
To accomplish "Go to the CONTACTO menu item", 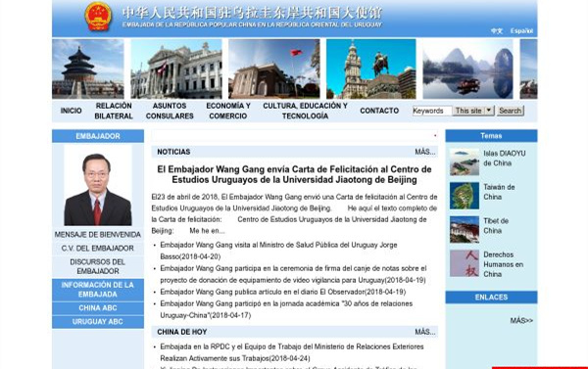I will (x=379, y=111).
